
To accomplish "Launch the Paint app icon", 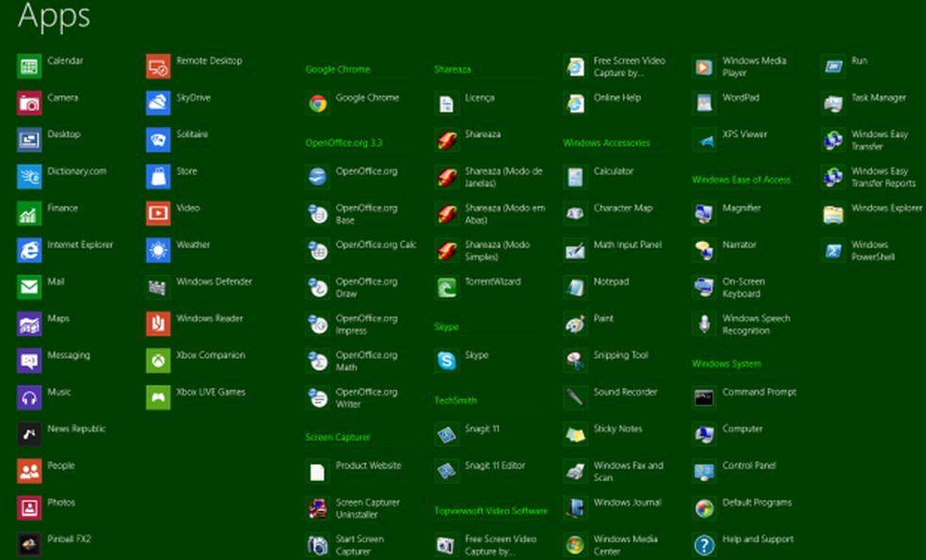I will 575,325.
